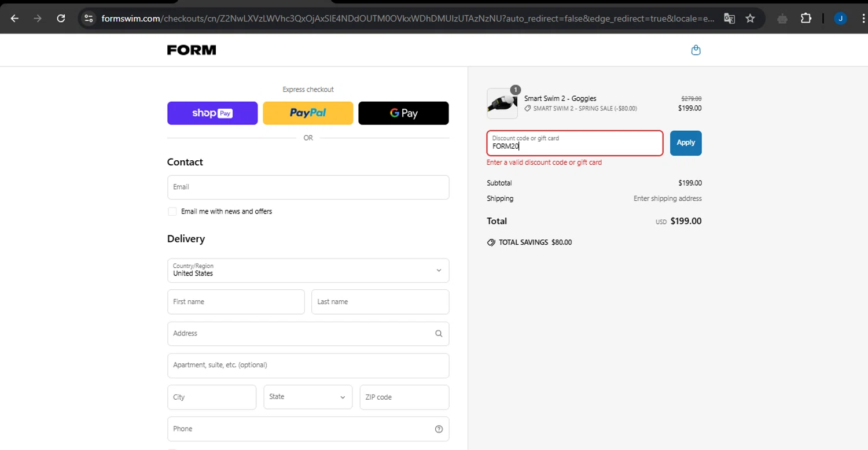Open the Chrome profile avatar J
Image resolution: width=868 pixels, height=450 pixels.
840,19
